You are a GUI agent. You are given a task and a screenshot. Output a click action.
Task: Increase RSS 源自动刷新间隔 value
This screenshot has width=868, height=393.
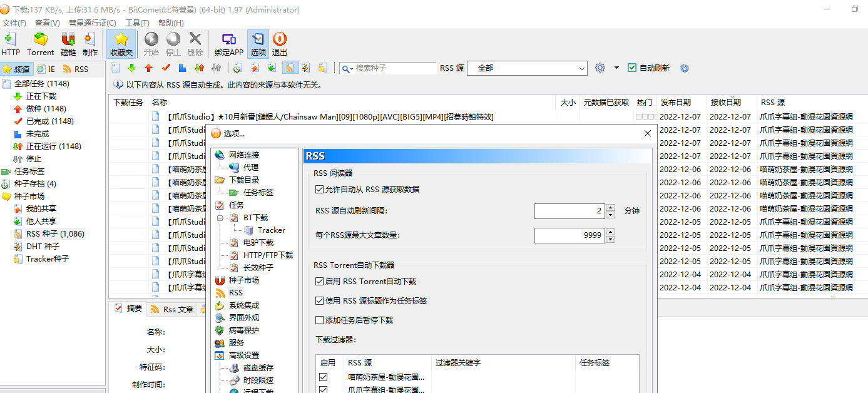click(x=611, y=207)
